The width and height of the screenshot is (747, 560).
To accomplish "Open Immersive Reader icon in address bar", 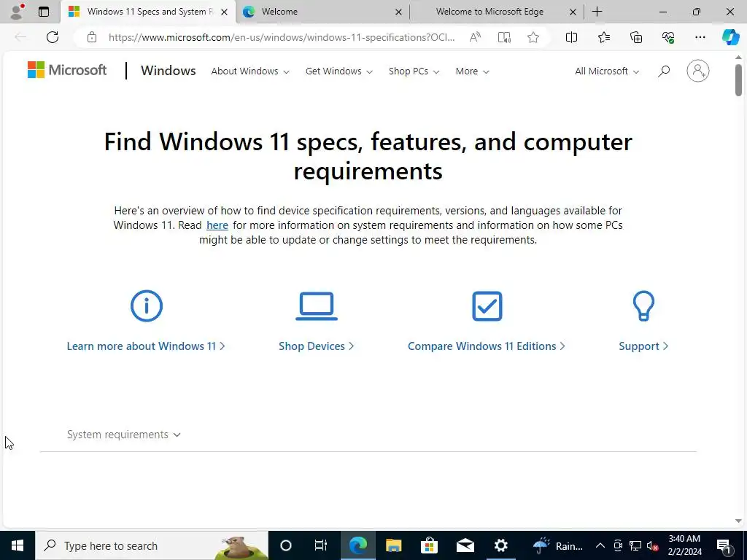I will point(504,37).
